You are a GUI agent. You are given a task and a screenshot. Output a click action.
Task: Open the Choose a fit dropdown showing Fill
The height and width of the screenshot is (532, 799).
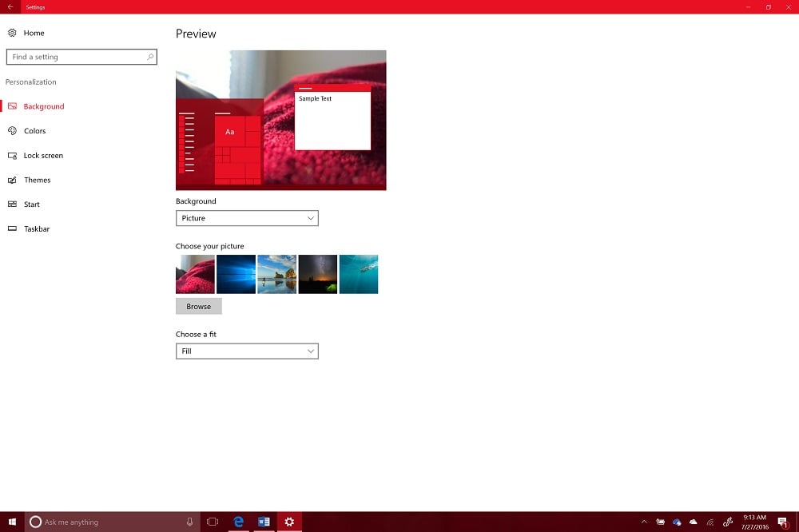click(x=246, y=351)
